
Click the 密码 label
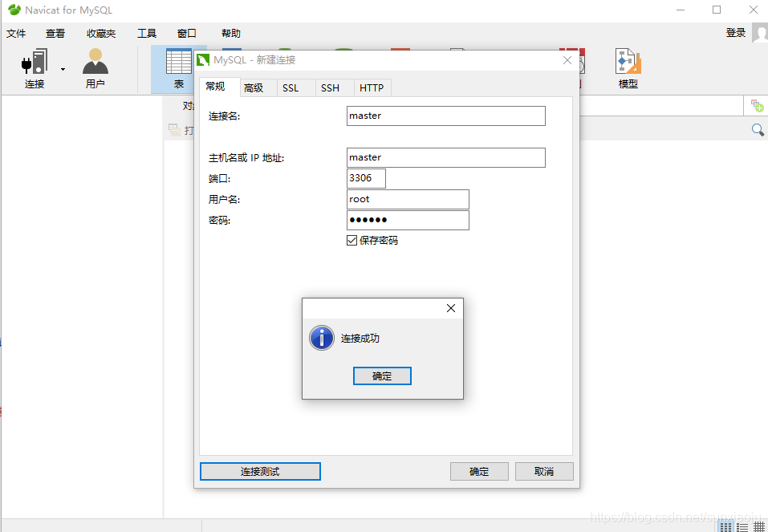[219, 221]
